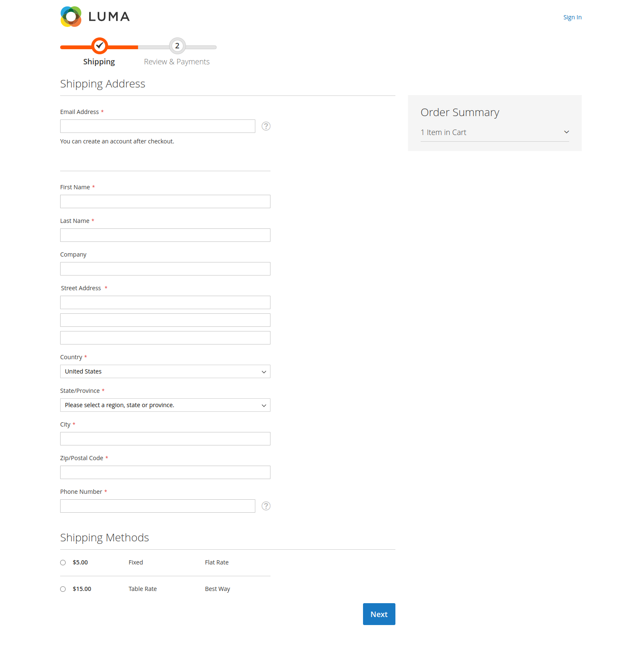
Task: Click the Shipping step checkmark icon
Action: click(100, 46)
